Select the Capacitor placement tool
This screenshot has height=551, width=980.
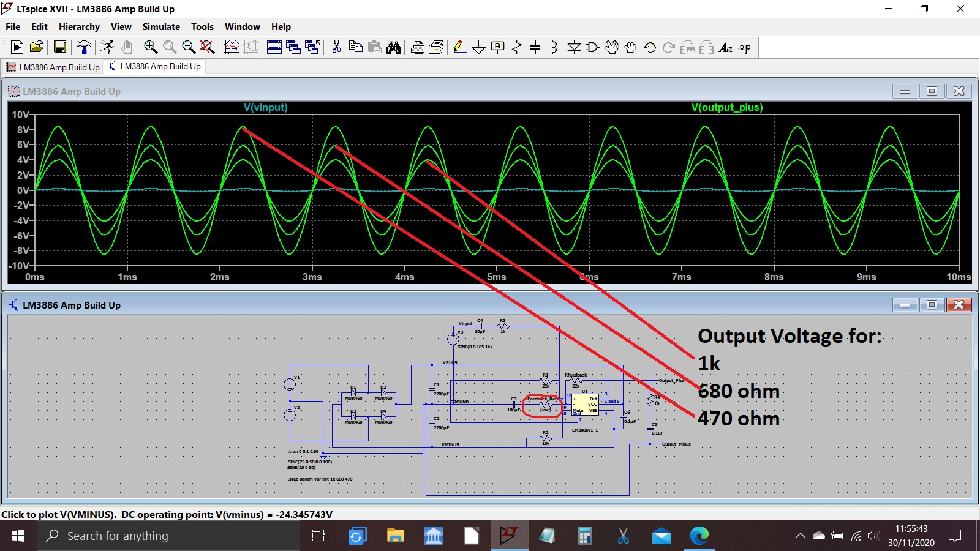(x=535, y=47)
